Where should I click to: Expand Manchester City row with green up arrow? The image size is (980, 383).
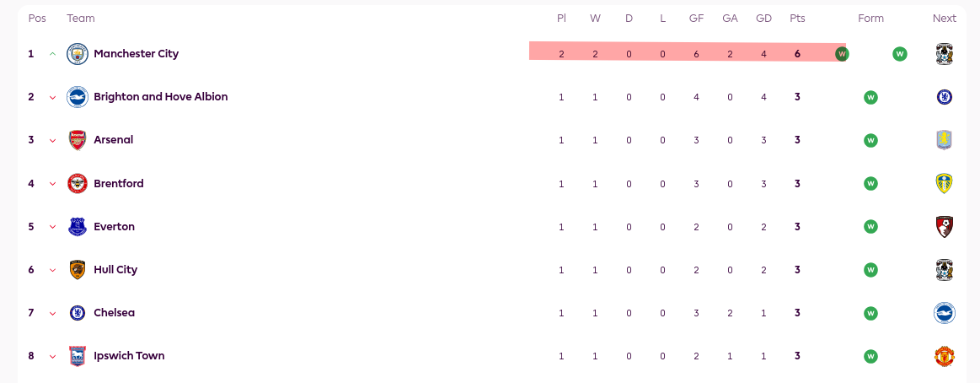52,54
